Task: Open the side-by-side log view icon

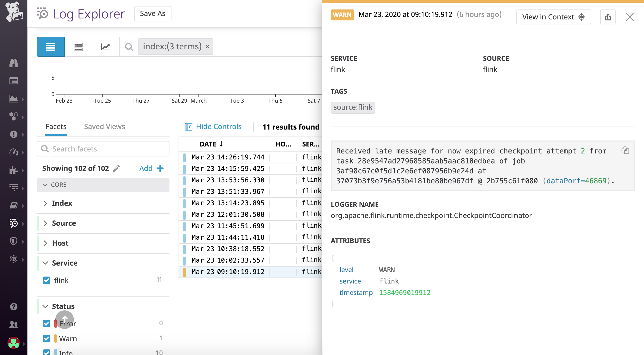Action: (78, 47)
